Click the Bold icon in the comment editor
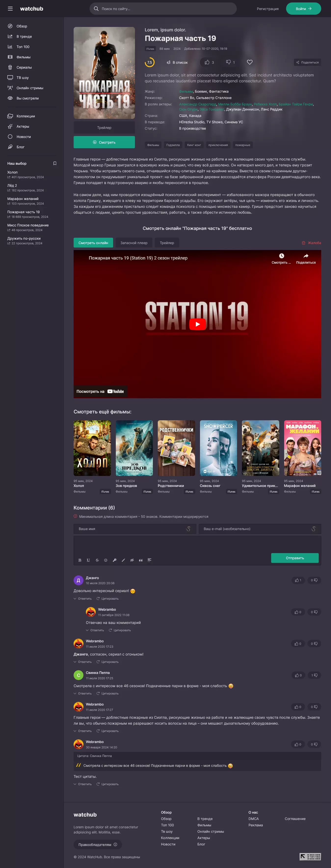 point(80,560)
